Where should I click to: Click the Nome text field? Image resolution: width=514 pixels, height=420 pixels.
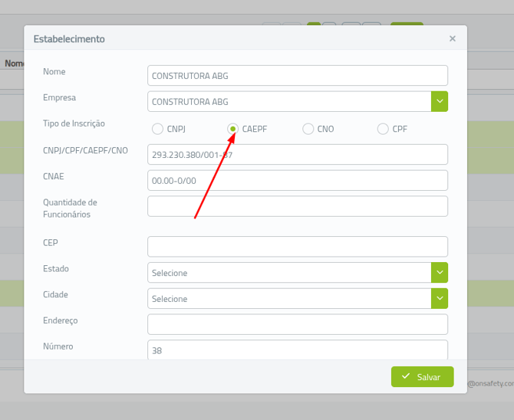297,76
